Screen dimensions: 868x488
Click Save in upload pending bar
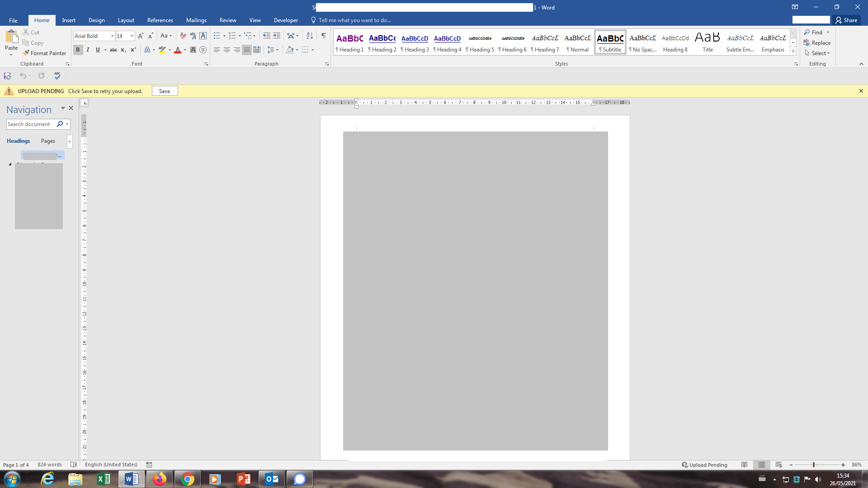point(165,91)
